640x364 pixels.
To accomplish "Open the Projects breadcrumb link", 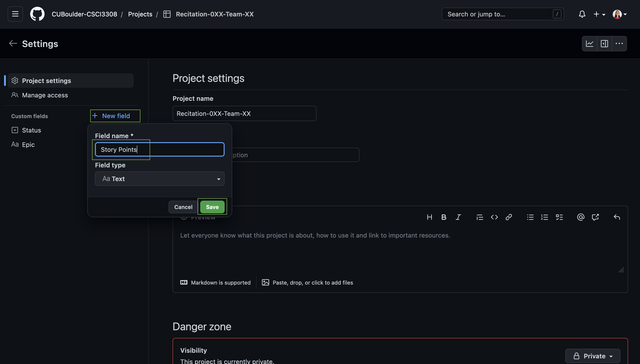I will (x=140, y=14).
